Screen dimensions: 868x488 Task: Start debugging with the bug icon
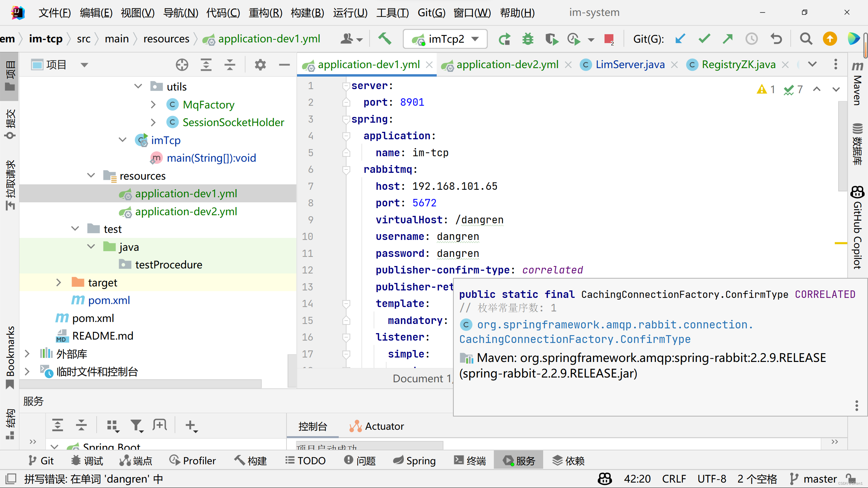tap(528, 39)
